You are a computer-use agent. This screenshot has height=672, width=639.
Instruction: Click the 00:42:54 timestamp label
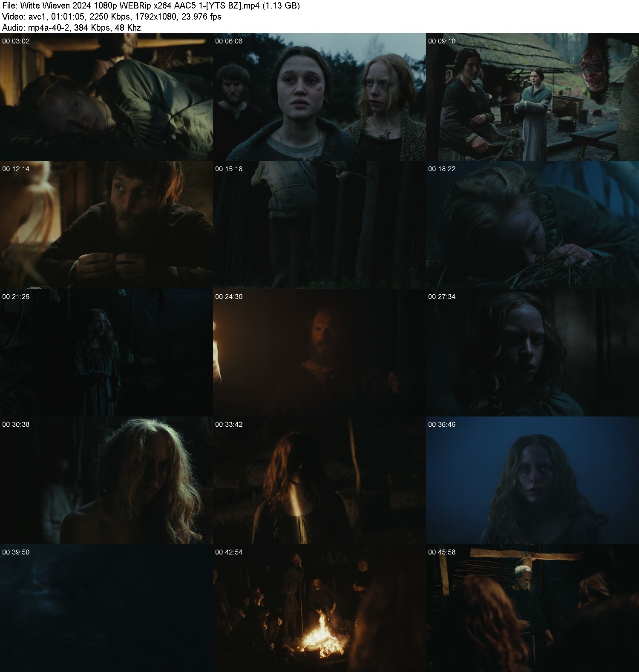[229, 552]
